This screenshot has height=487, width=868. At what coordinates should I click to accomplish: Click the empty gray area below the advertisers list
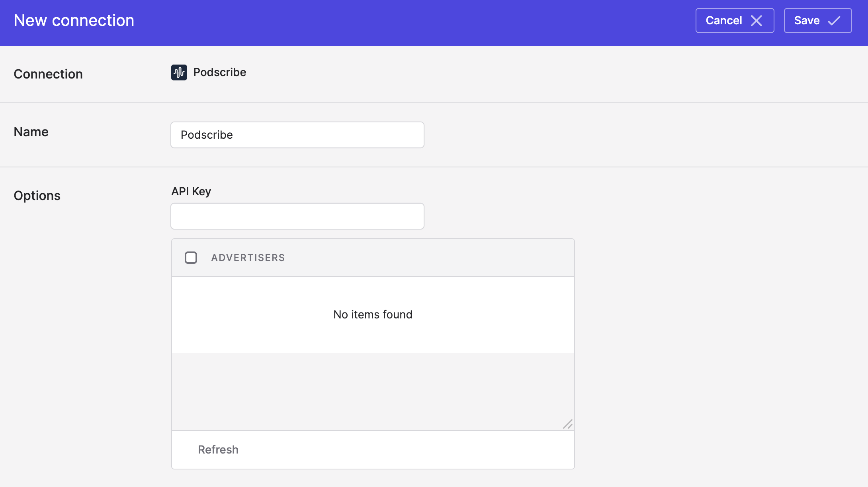tap(373, 391)
